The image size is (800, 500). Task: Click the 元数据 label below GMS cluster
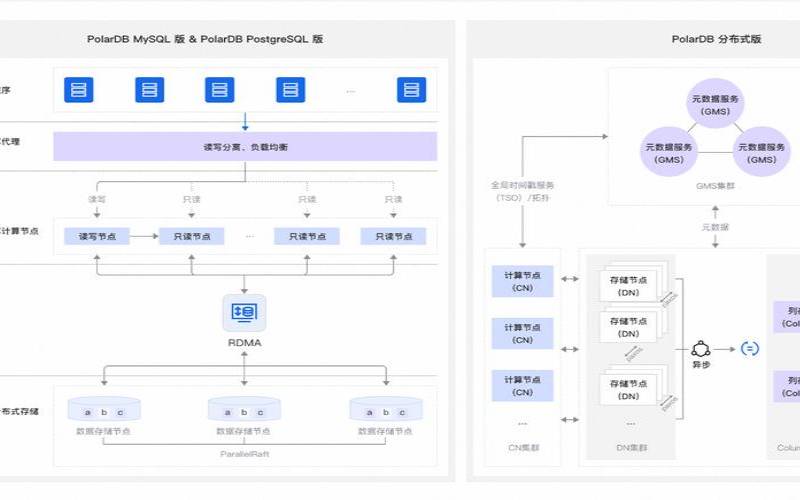(x=715, y=227)
